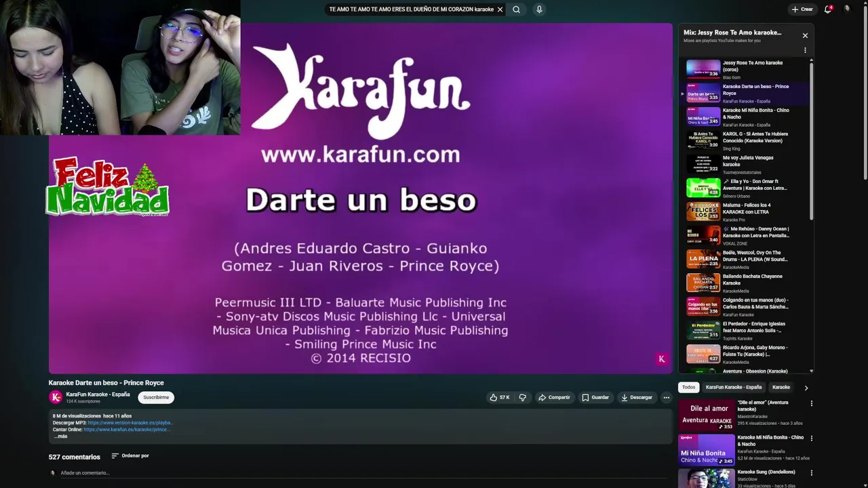The image size is (868, 488).
Task: Play Me voy Julieta Venegas karaoke
Action: click(745, 165)
